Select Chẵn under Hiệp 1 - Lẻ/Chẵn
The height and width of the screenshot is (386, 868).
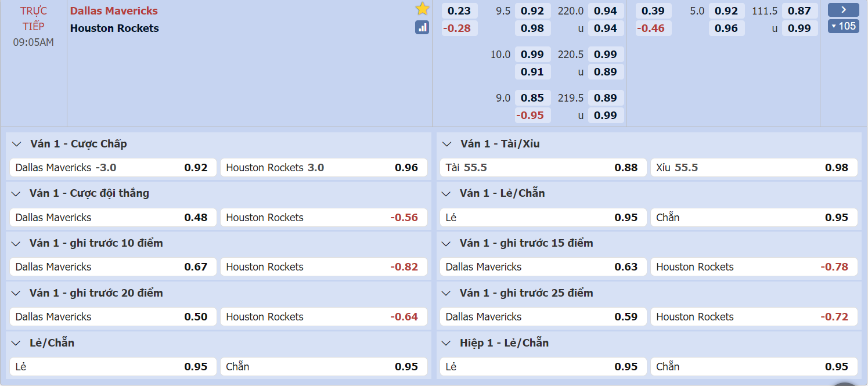(x=754, y=367)
